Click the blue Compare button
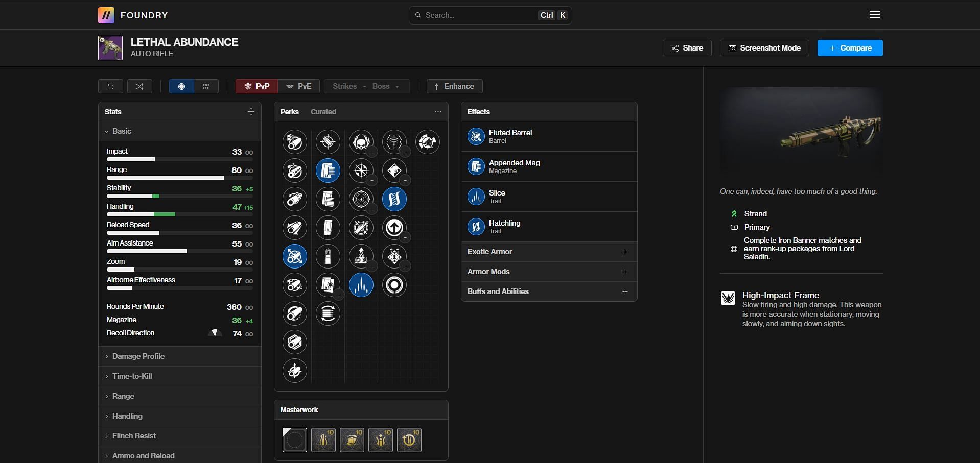This screenshot has width=980, height=463. pyautogui.click(x=850, y=48)
